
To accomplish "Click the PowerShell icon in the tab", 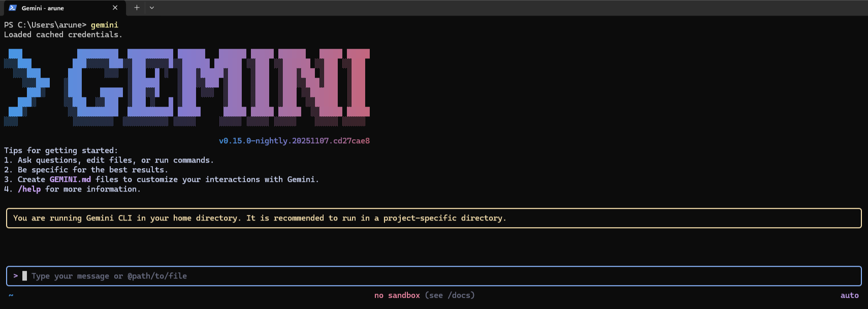I will click(13, 8).
